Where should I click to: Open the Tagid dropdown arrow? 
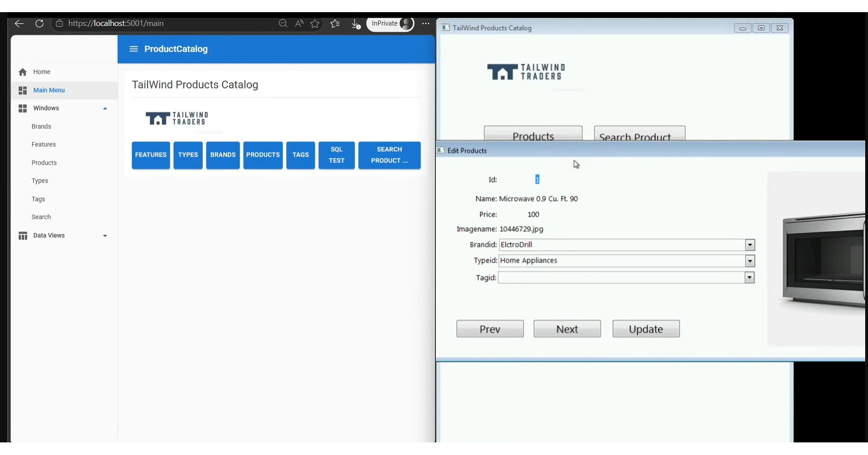click(749, 278)
